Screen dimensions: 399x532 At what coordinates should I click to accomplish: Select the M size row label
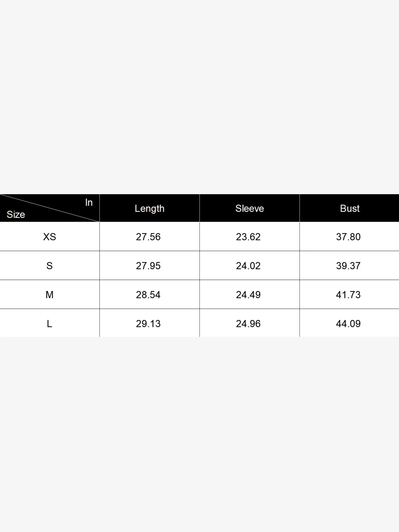49,295
